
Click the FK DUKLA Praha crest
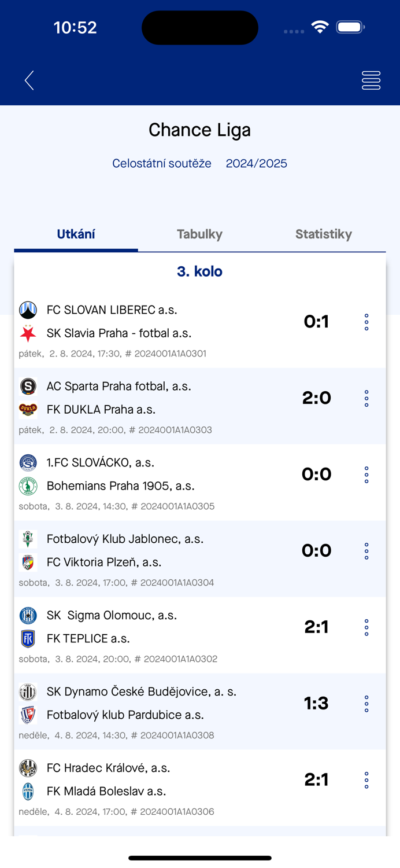coord(28,409)
